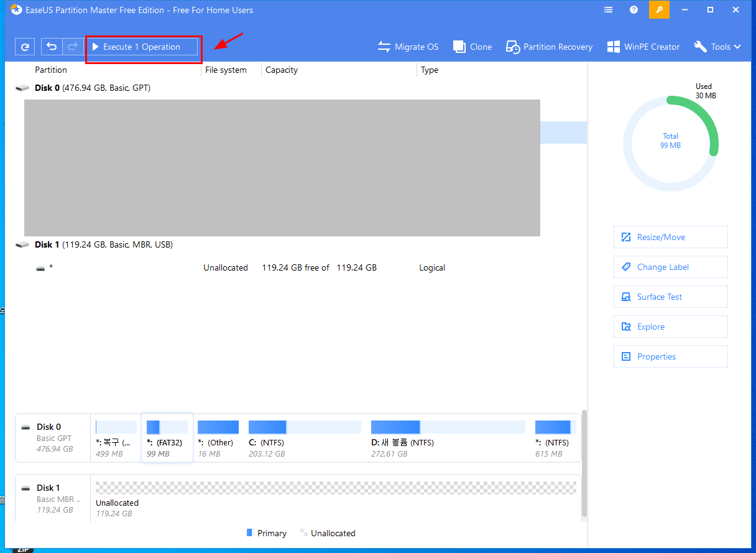
Task: Open the Help question mark icon
Action: point(634,10)
